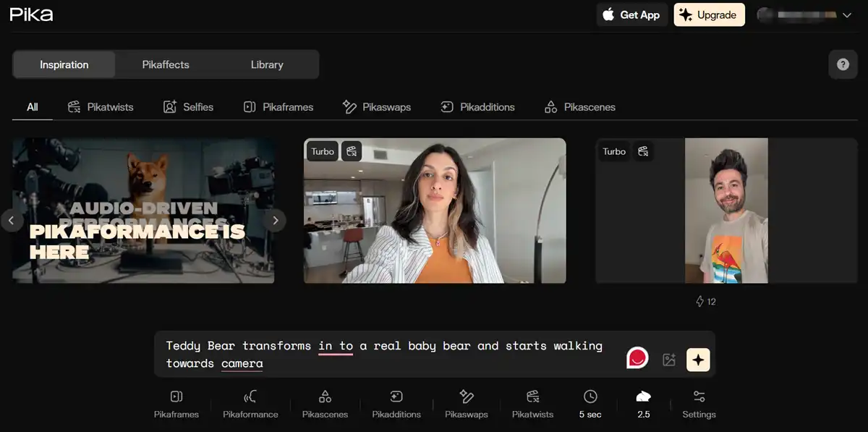Toggle the Turbo badge on the middle video
The width and height of the screenshot is (868, 432).
pos(322,151)
